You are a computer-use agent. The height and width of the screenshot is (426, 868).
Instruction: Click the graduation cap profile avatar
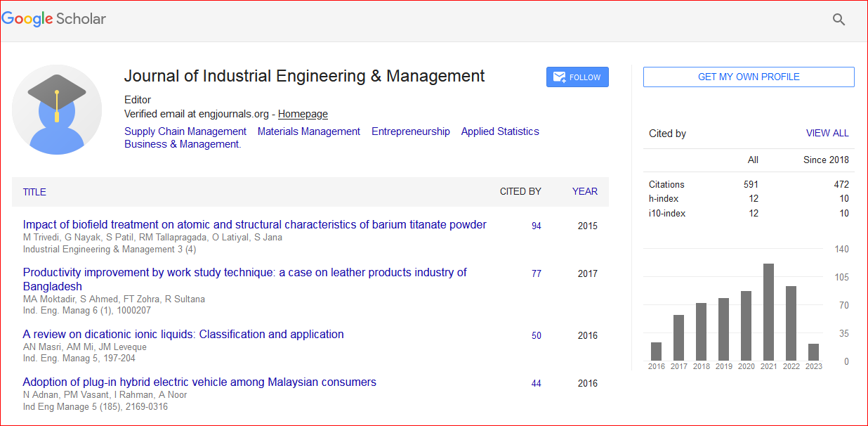coord(57,110)
